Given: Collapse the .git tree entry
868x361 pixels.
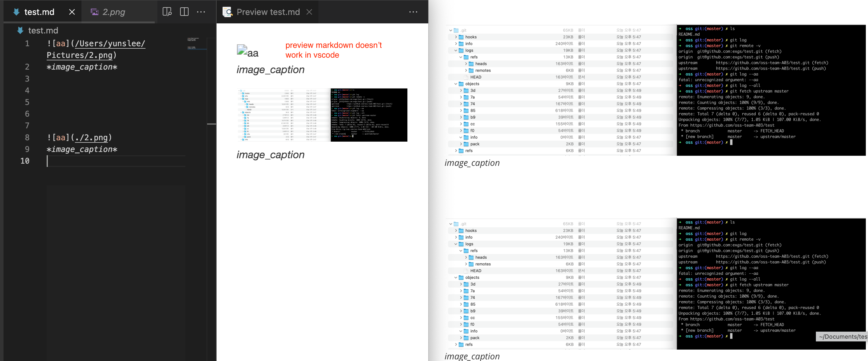Looking at the screenshot, I should (450, 30).
